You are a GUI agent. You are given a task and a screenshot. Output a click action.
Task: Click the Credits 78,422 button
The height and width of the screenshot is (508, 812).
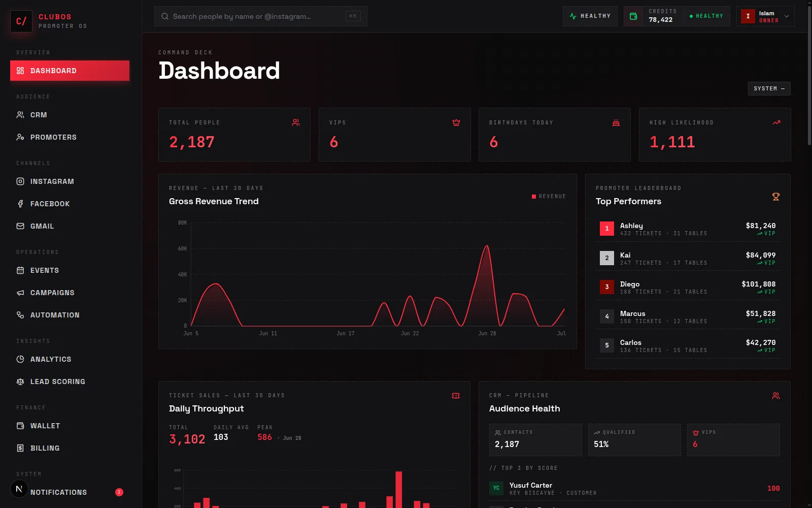click(677, 16)
